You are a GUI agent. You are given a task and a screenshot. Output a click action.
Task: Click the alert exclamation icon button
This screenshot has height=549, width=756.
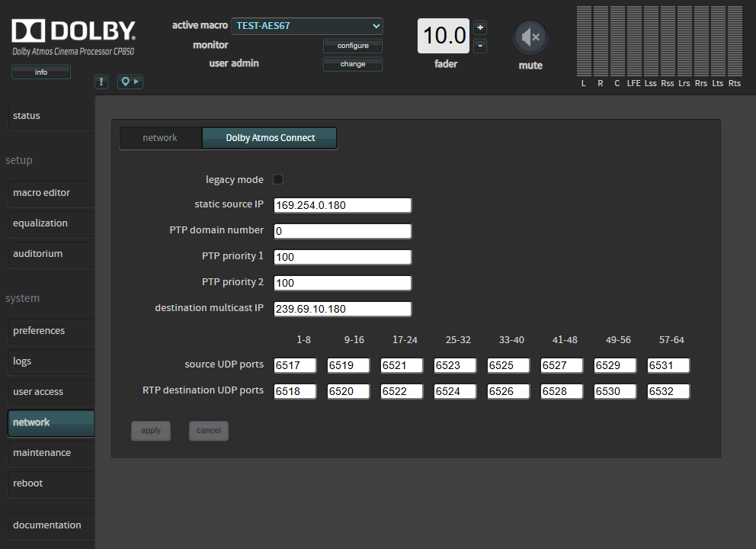coord(101,82)
